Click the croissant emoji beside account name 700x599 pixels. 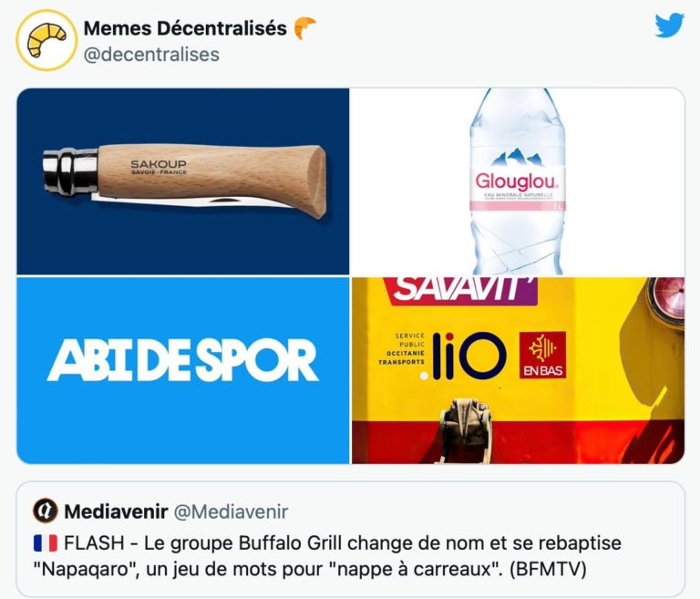[305, 27]
